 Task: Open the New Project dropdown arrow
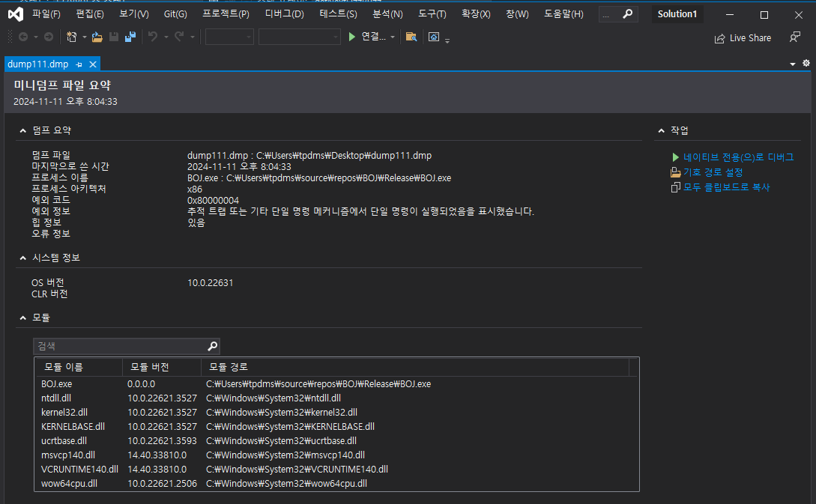(85, 37)
